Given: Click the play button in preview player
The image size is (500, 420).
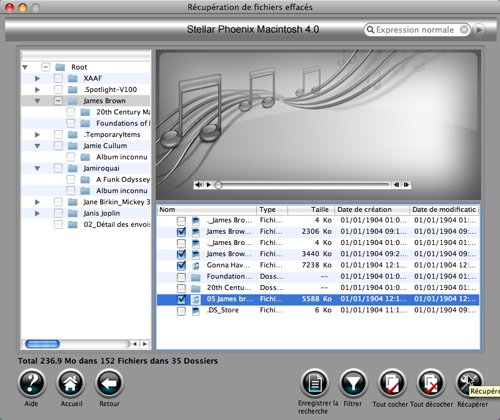Looking at the screenshot, I should (x=209, y=185).
